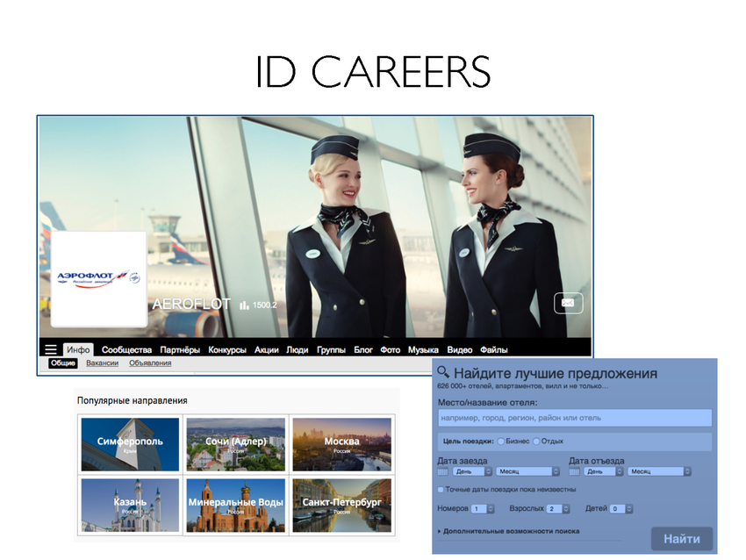Screen dimensions: 746x560
Task: Open the check-out Месяц dropdown
Action: click(x=659, y=471)
